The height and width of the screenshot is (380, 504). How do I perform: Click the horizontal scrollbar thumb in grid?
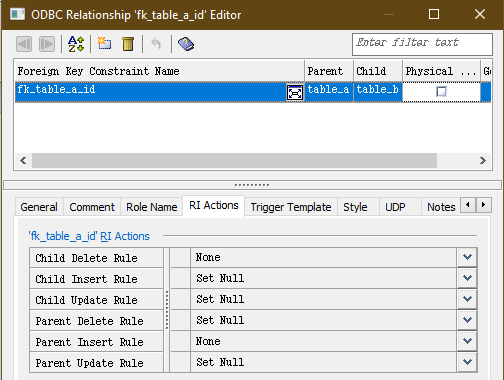coord(234,161)
